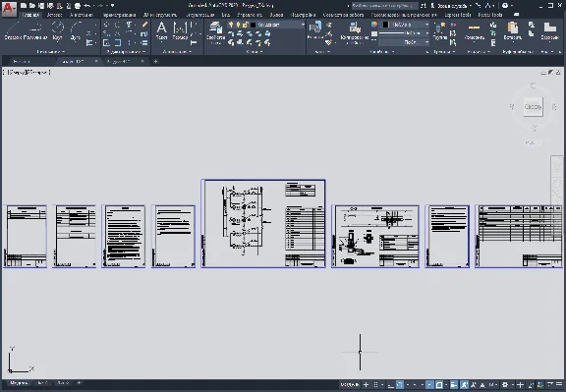Click the МОДЕЛЬ space button in status bar
This screenshot has height=392, width=566.
(x=350, y=385)
